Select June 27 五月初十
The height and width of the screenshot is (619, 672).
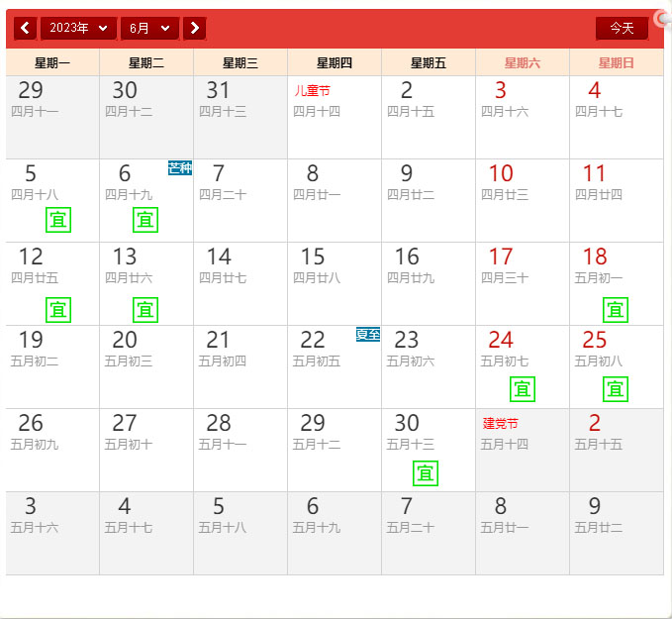(x=146, y=450)
